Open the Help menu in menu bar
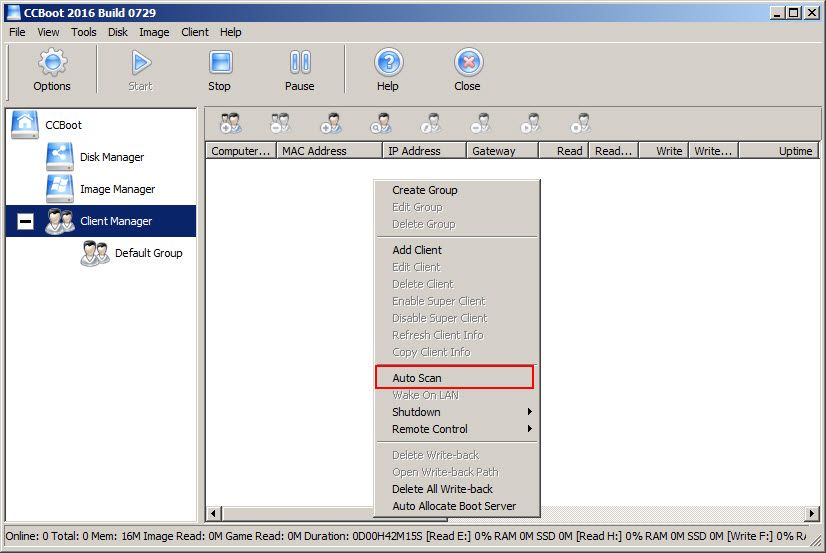 (231, 32)
